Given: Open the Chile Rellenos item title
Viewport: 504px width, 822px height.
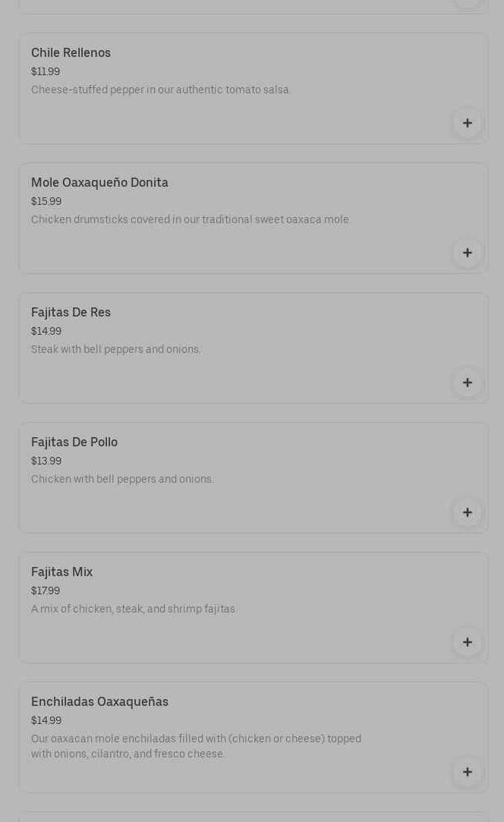Looking at the screenshot, I should [x=71, y=53].
